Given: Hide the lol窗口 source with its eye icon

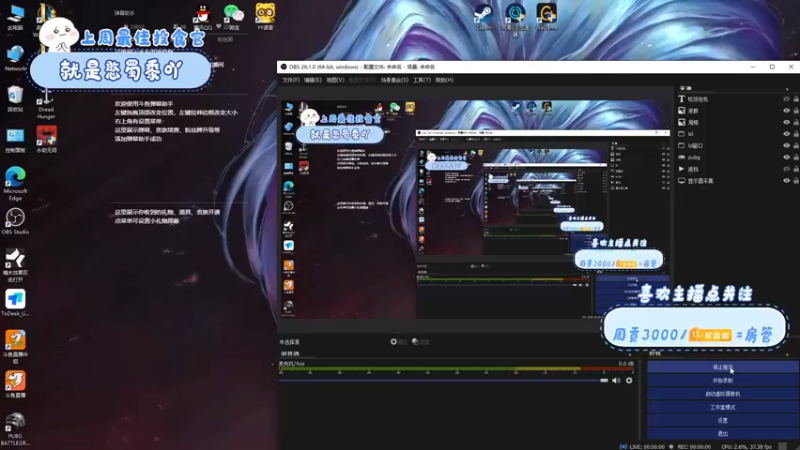Looking at the screenshot, I should [787, 145].
